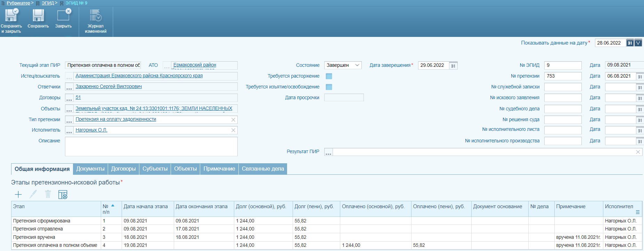Switch to the Примечание tab

[219, 169]
